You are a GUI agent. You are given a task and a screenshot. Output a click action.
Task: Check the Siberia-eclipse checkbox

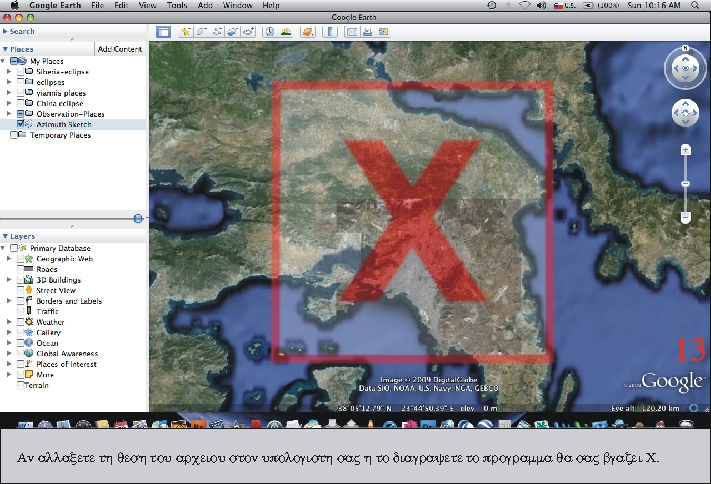coord(20,72)
